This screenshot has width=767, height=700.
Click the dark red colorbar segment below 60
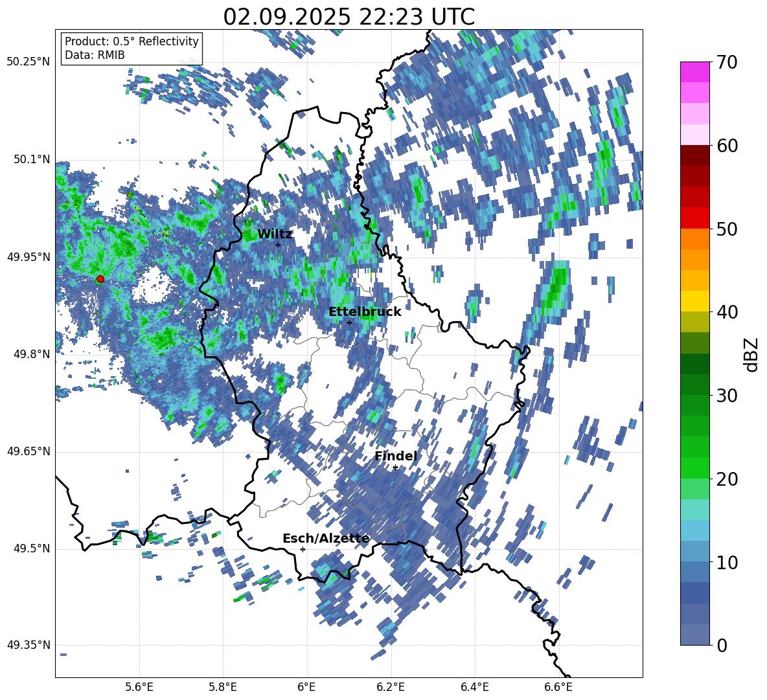[x=694, y=156]
